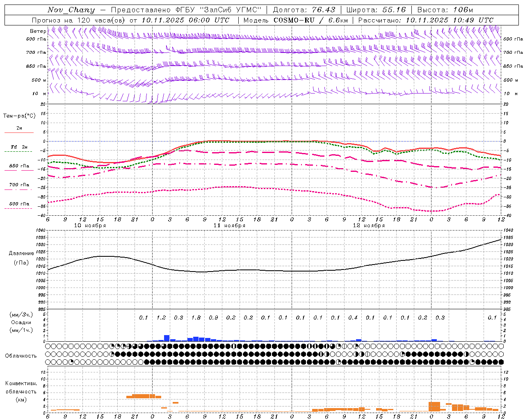The width and height of the screenshot is (525, 420).
Task: Select forecast start '10.11.2025 06:00 UTC'
Action: (x=185, y=20)
